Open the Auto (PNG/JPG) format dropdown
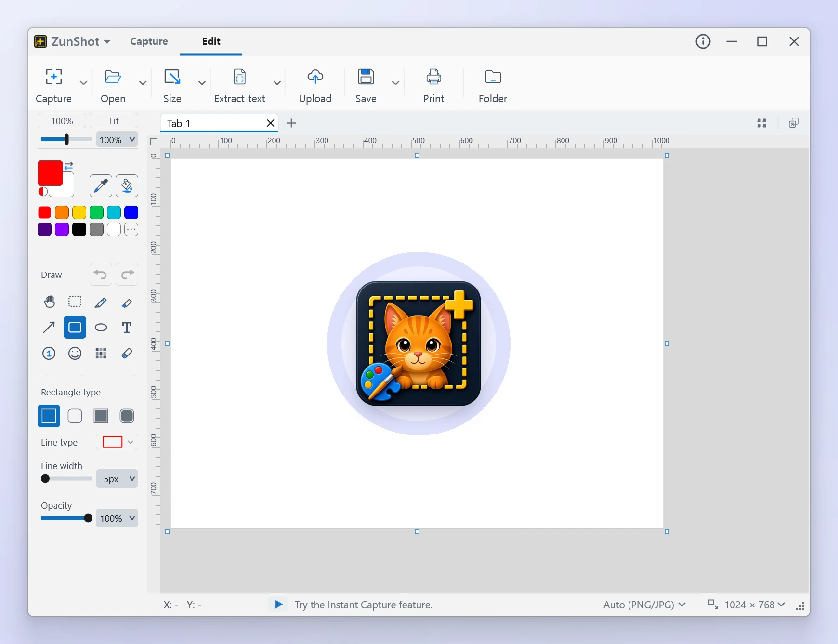838x644 pixels. tap(644, 605)
